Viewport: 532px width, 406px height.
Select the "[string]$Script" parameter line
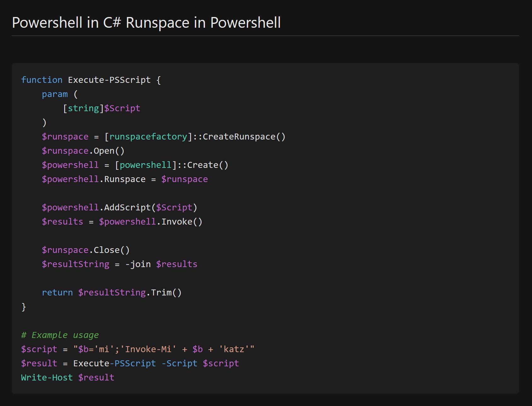coord(102,108)
